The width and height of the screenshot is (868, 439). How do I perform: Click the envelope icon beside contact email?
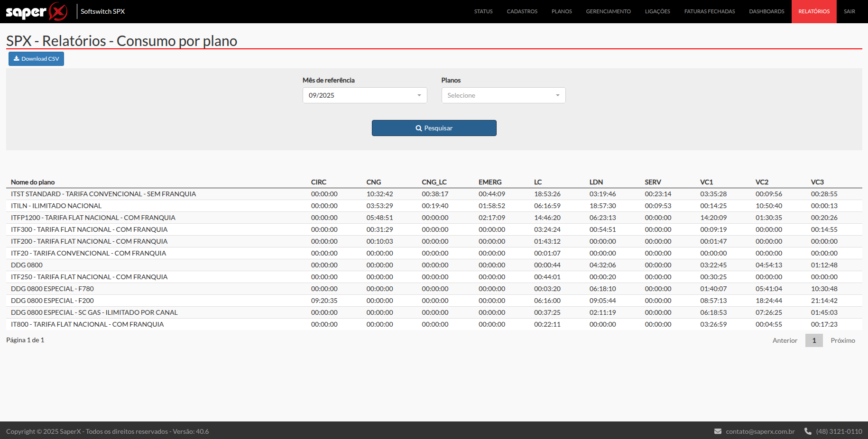[718, 431]
